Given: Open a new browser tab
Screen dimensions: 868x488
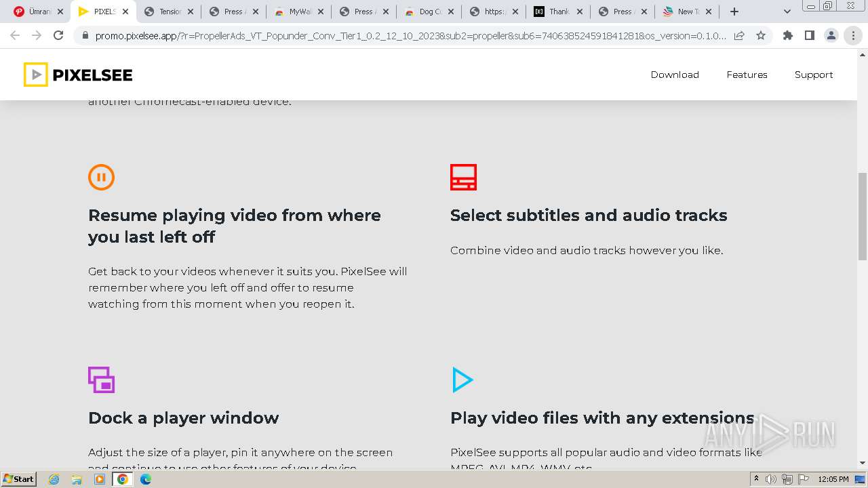Looking at the screenshot, I should click(734, 12).
